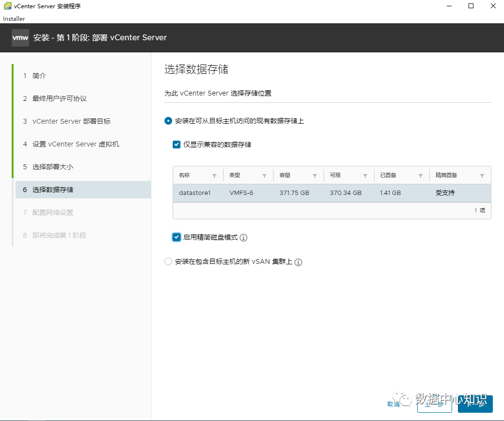Screen dimensions: 504x421
Task: Click the blue 下一步 next button
Action: click(475, 404)
